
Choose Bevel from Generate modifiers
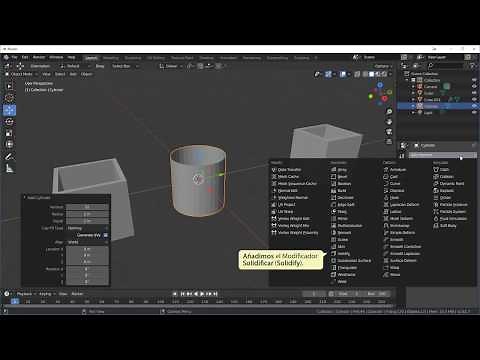click(x=339, y=177)
